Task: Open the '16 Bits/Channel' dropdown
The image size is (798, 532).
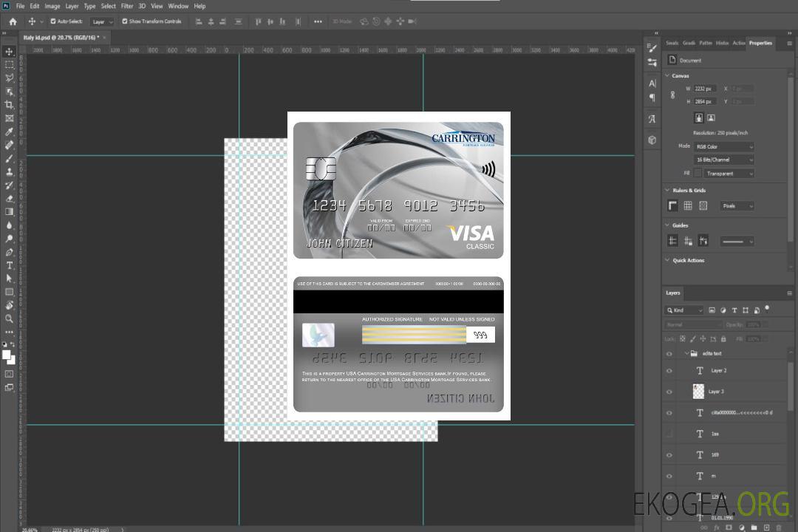Action: [x=723, y=160]
